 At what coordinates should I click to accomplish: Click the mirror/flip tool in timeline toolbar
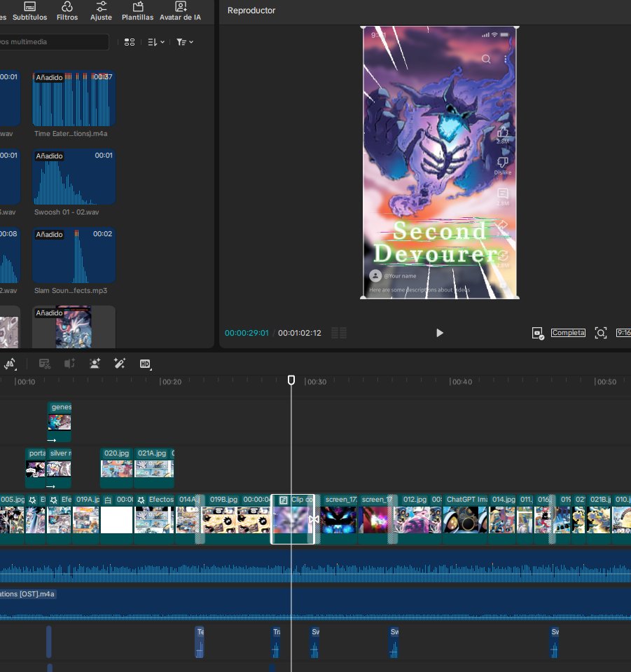point(11,364)
